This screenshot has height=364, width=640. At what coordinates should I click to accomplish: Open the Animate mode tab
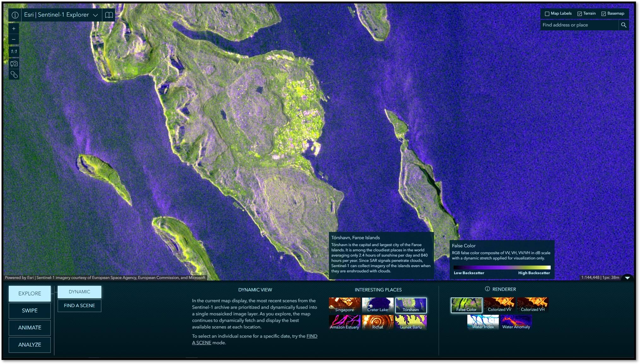point(30,328)
